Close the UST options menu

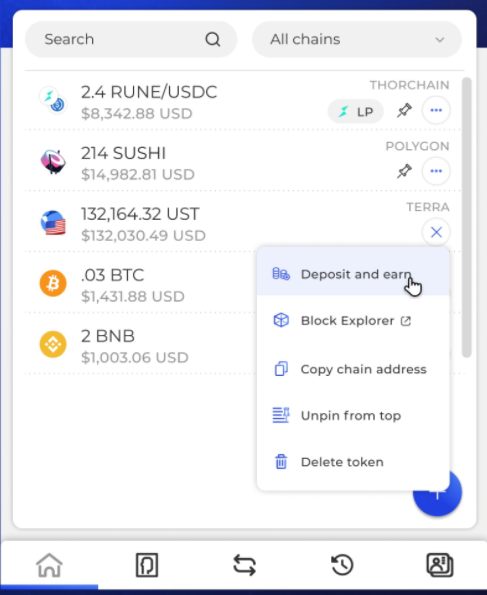[436, 232]
